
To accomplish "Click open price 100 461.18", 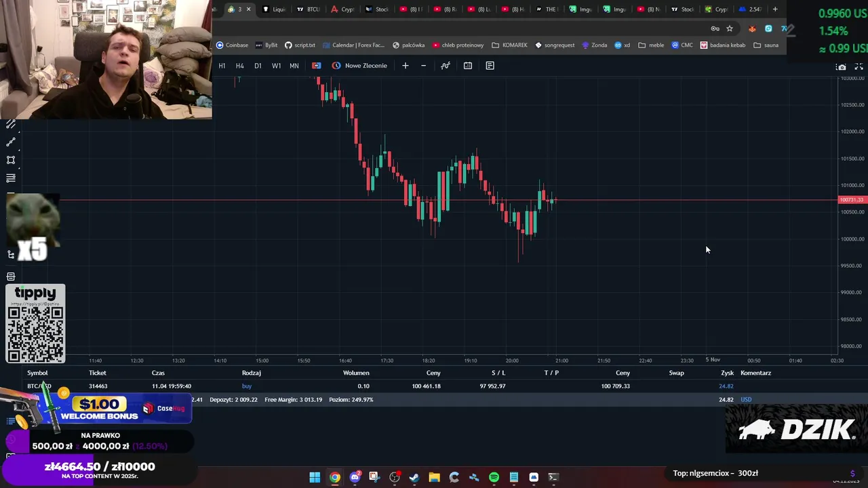I will 426,386.
